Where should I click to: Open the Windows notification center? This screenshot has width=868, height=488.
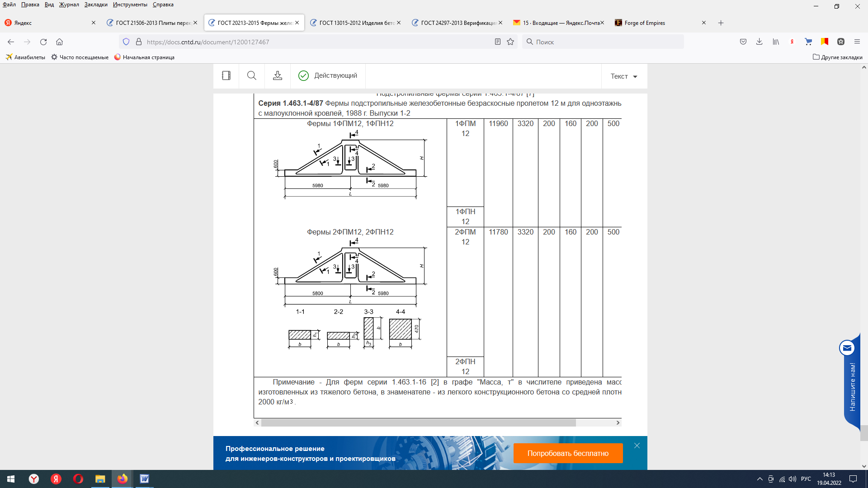pos(853,479)
